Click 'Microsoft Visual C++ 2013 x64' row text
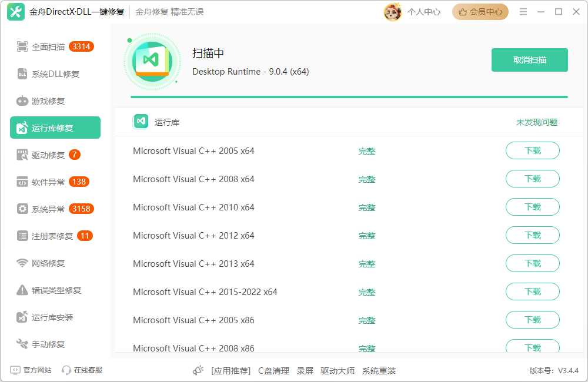Screen dimensions: 588x382 coord(193,264)
